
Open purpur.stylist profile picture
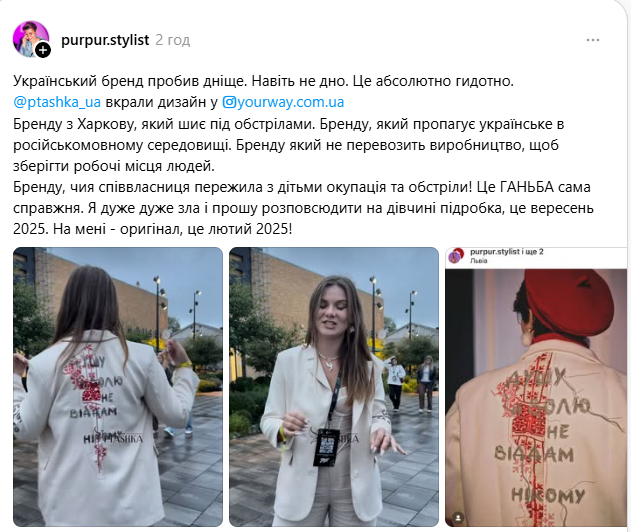pyautogui.click(x=31, y=39)
